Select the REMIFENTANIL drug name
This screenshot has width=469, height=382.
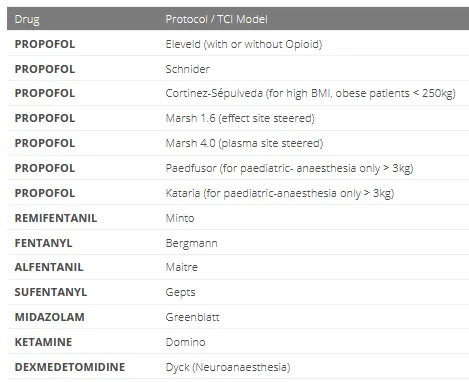(x=56, y=218)
